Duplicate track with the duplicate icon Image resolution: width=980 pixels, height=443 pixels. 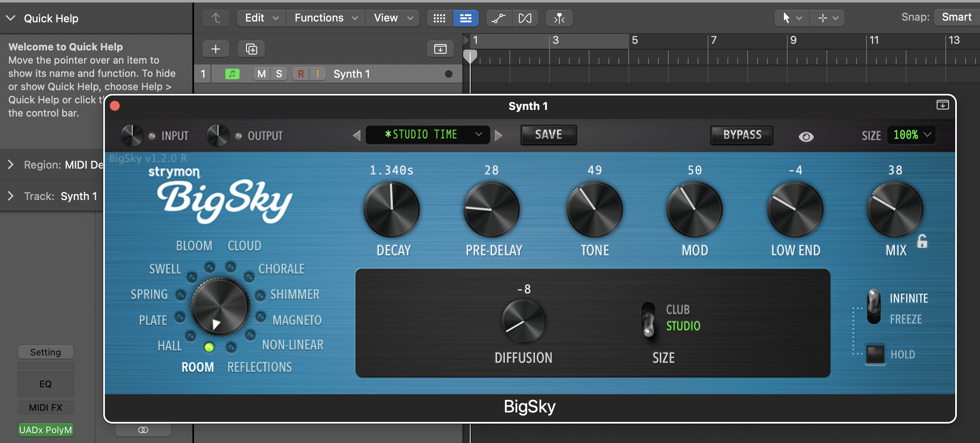click(x=251, y=49)
